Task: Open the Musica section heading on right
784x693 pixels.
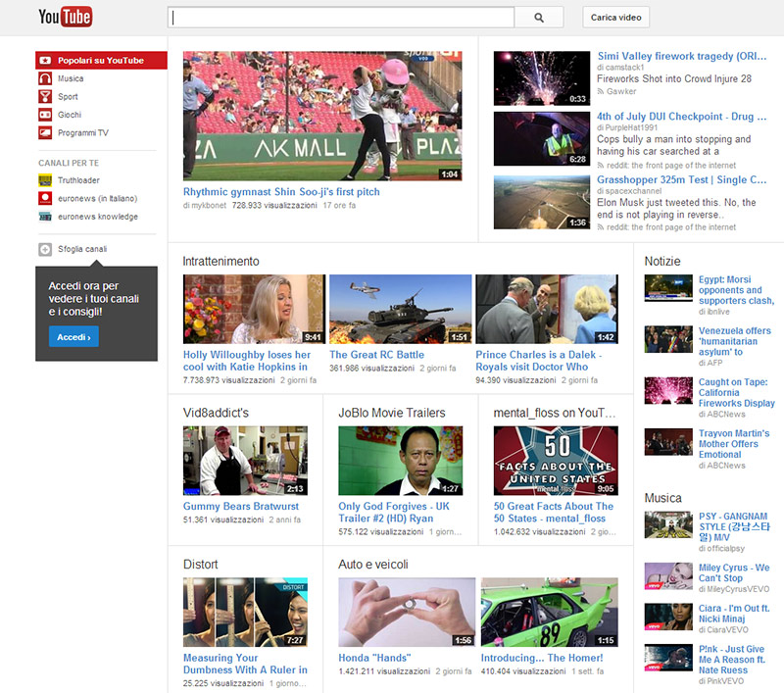Action: 662,498
